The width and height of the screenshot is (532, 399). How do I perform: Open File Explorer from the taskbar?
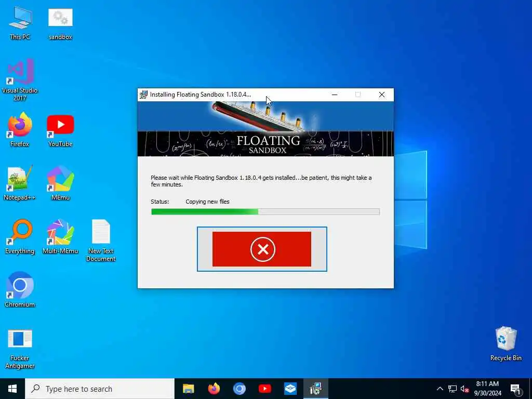pyautogui.click(x=188, y=389)
